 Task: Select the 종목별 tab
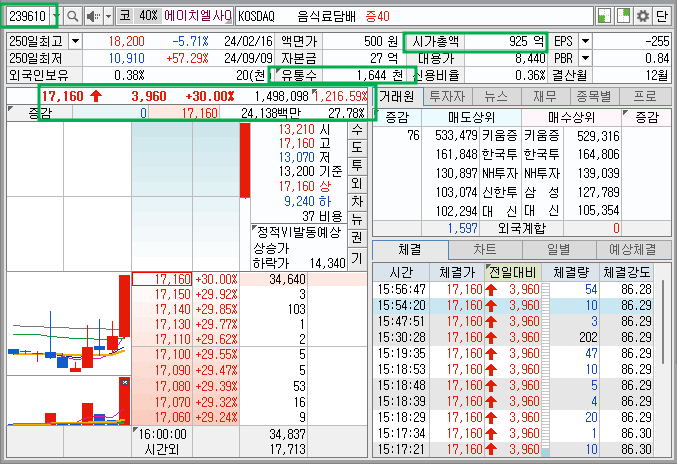coord(595,96)
